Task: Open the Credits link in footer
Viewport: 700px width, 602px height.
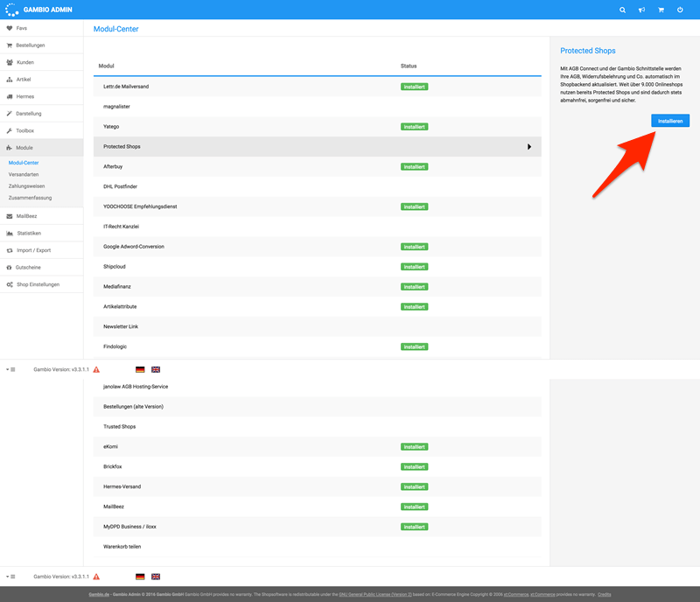Action: pyautogui.click(x=604, y=594)
